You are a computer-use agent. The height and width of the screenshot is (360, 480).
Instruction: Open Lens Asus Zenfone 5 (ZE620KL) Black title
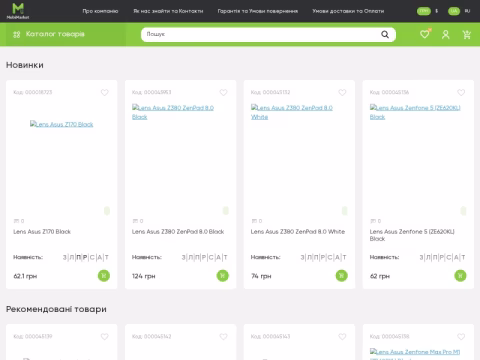click(x=412, y=235)
